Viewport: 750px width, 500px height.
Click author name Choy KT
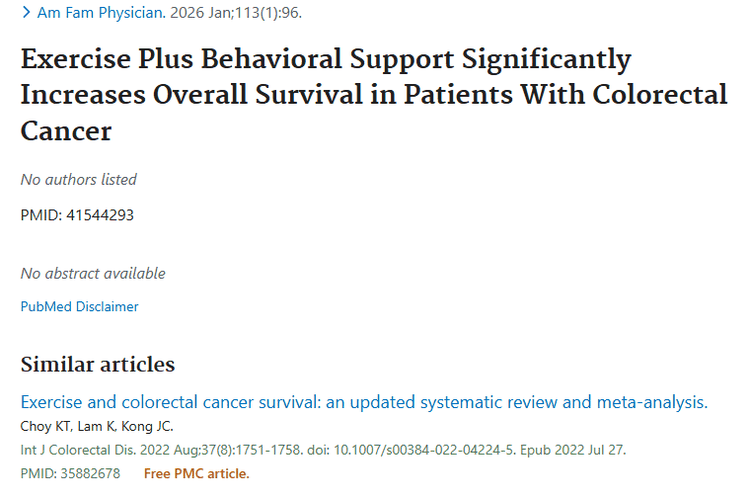[45, 427]
